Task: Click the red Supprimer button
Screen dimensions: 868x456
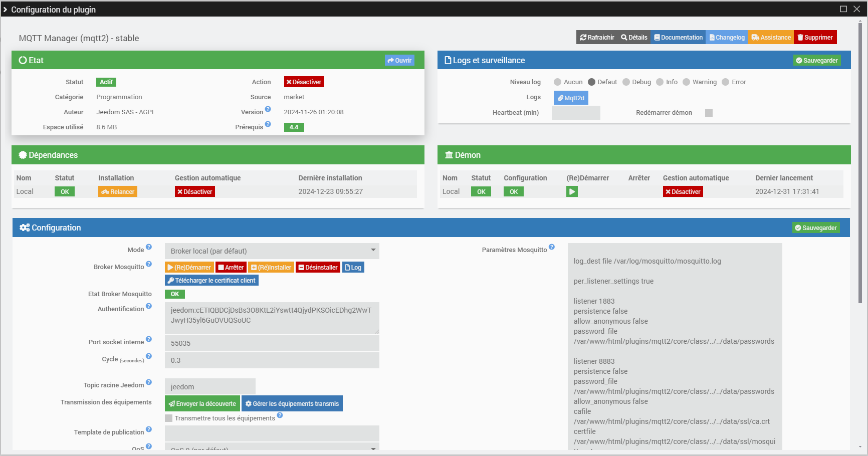Action: [815, 38]
